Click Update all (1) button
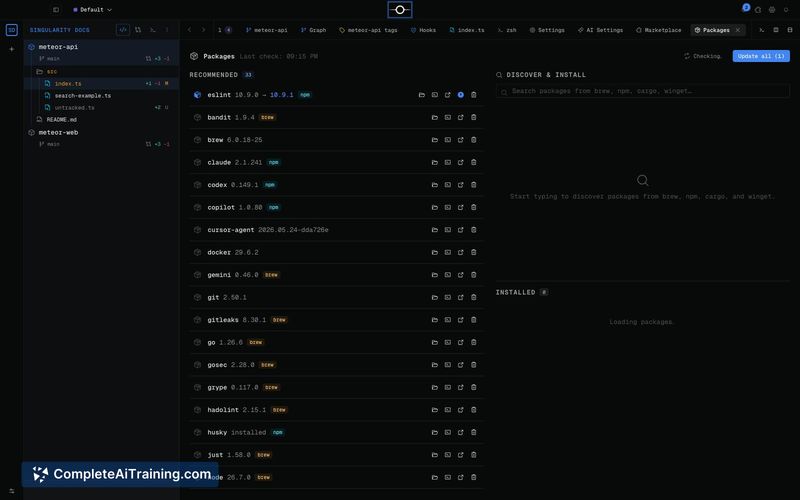 (x=761, y=56)
